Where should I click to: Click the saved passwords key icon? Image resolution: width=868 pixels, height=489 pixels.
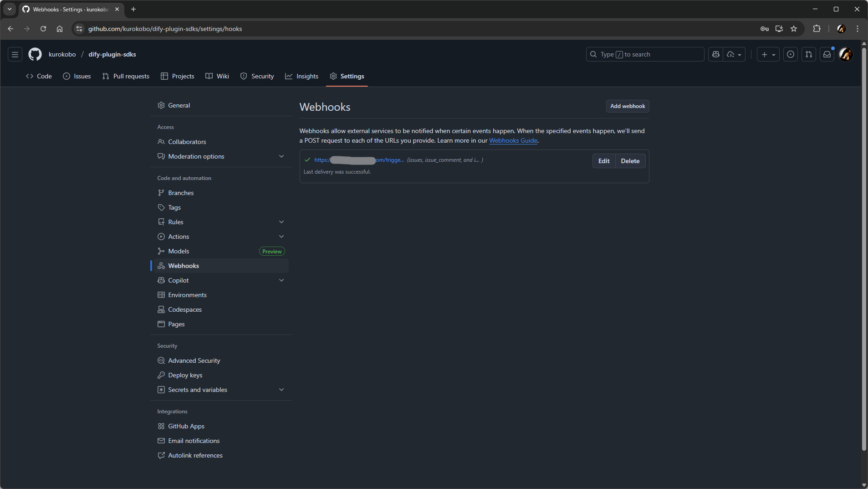click(x=764, y=29)
